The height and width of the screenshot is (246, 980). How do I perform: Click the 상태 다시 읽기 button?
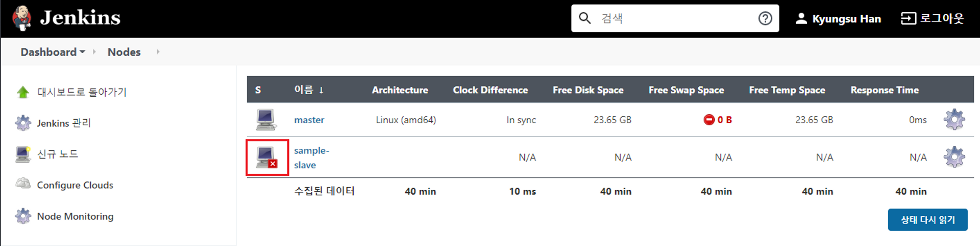click(x=927, y=220)
